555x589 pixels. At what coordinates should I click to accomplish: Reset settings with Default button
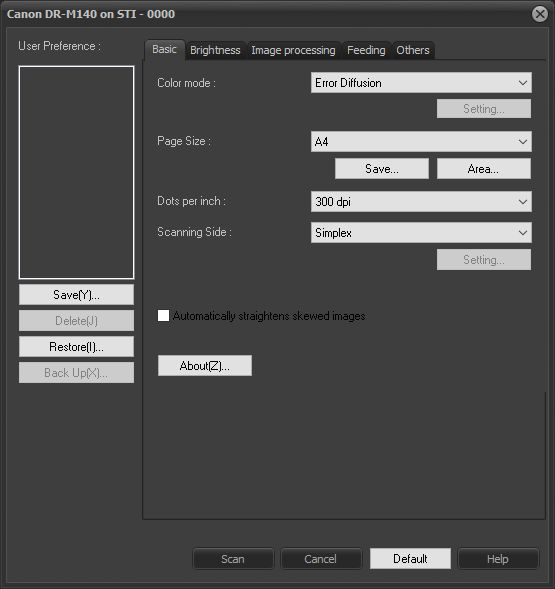click(410, 559)
